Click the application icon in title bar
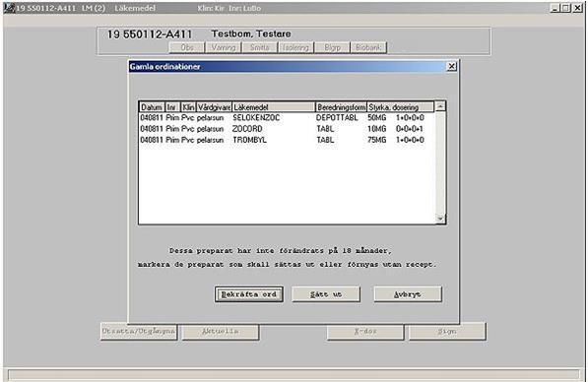This screenshot has width=588, height=382. point(9,8)
